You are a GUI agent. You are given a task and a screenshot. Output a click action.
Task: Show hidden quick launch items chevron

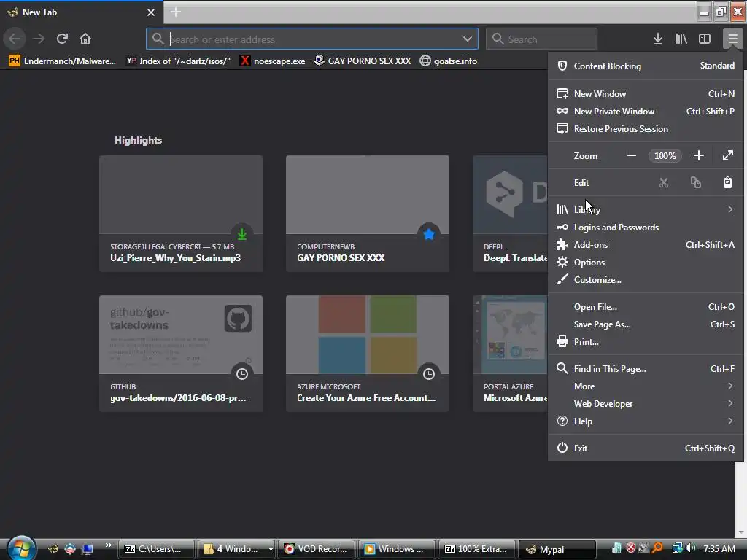(x=109, y=545)
